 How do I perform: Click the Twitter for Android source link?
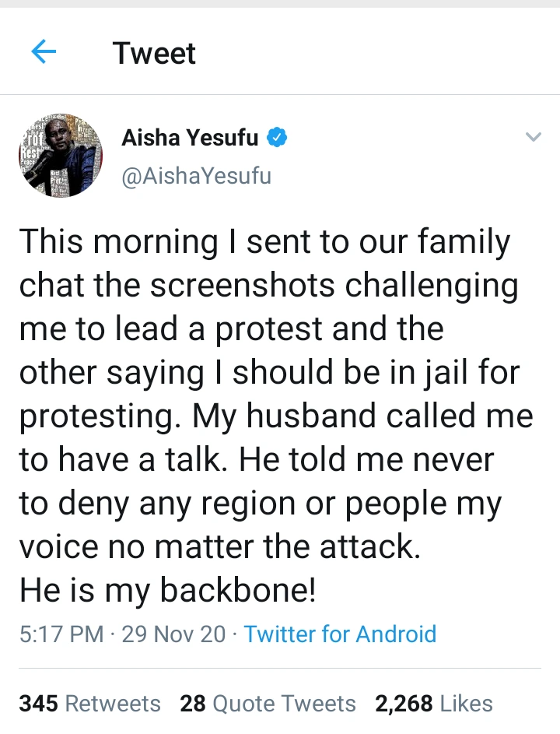coord(340,634)
